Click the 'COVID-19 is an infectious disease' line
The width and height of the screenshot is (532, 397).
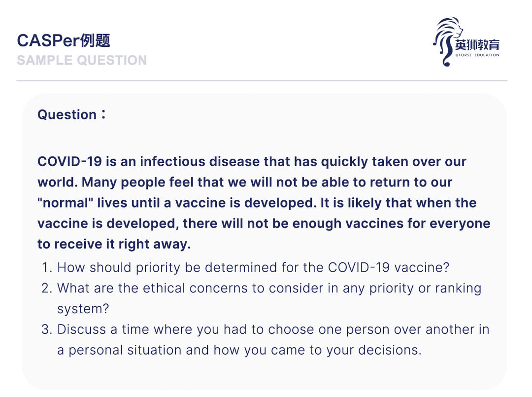pos(252,162)
